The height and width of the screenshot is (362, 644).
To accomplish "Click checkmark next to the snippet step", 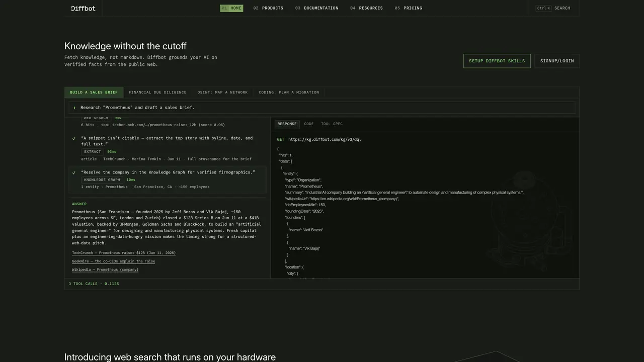I will coord(74,138).
